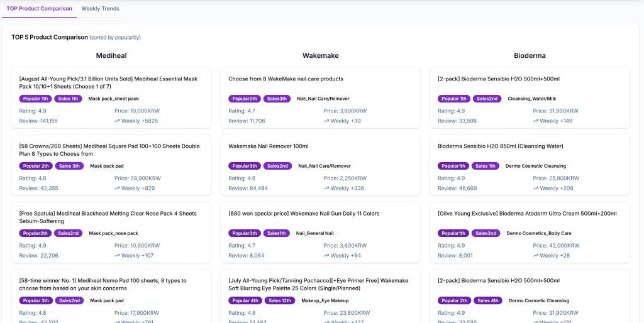Click trend arrow icon beside Weekly +94
Image resolution: width=644 pixels, height=323 pixels.
(326, 256)
